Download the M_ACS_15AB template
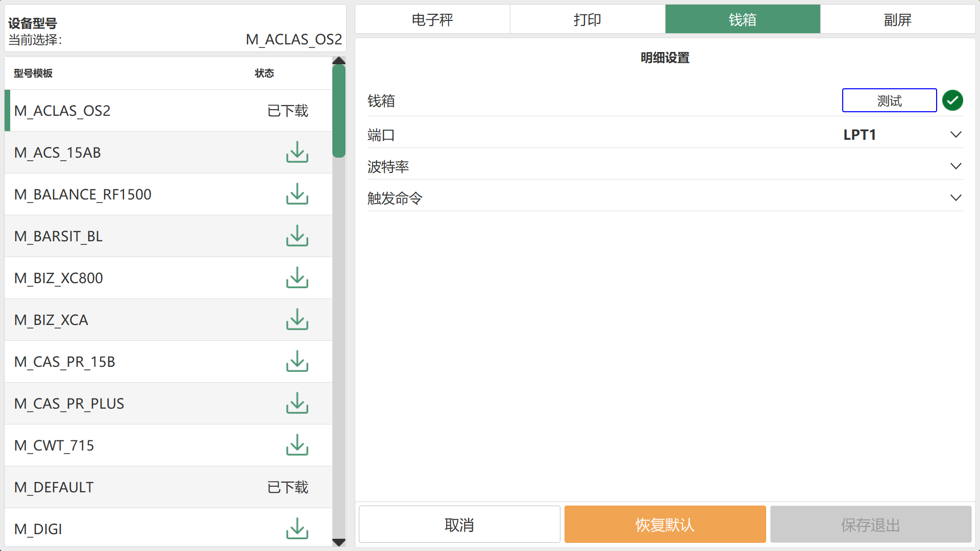This screenshot has width=980, height=551. [x=297, y=152]
